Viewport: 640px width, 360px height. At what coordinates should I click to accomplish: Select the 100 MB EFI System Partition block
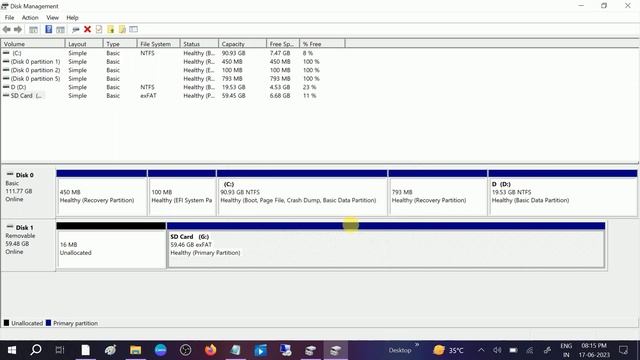[x=182, y=193]
